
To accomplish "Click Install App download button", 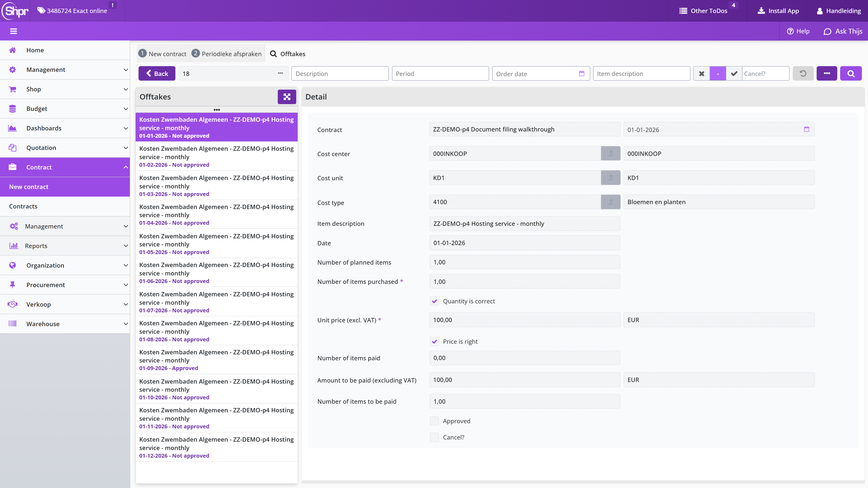I will pos(778,11).
